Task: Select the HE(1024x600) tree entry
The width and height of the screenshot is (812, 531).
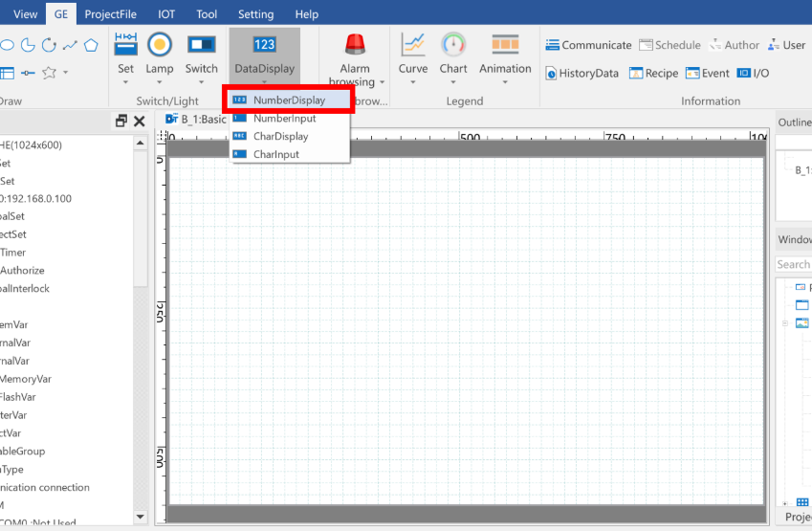Action: [31, 145]
